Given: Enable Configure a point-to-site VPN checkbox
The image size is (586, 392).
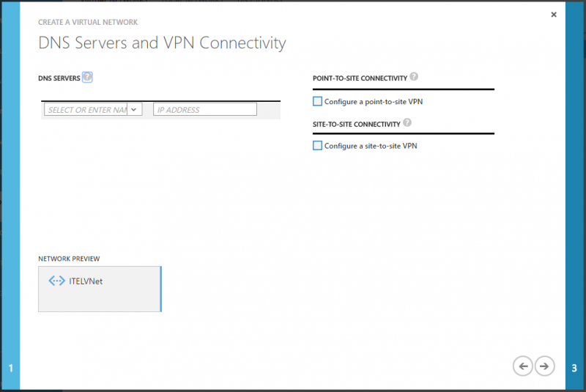Looking at the screenshot, I should click(317, 101).
